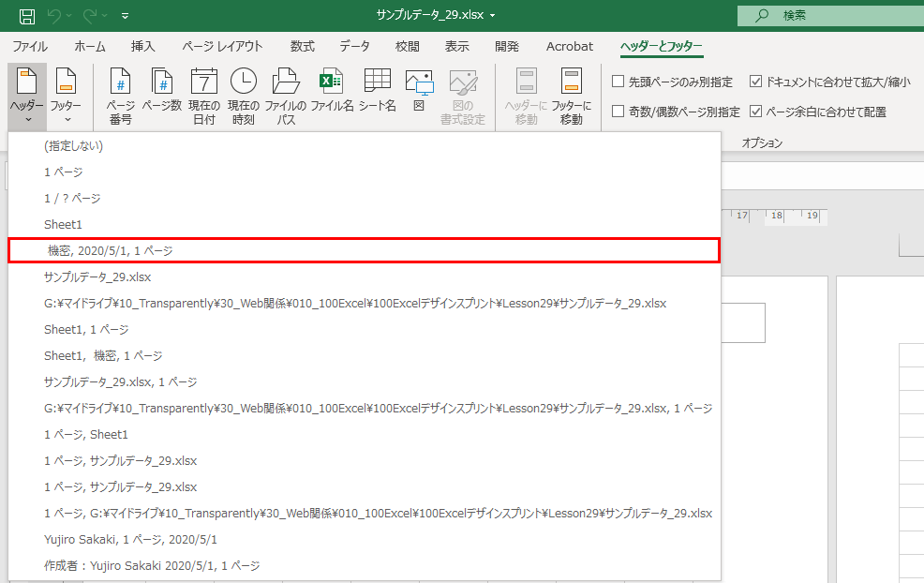This screenshot has height=583, width=924.
Task: Select the ヘッダーとフッター tab
Action: [x=662, y=47]
